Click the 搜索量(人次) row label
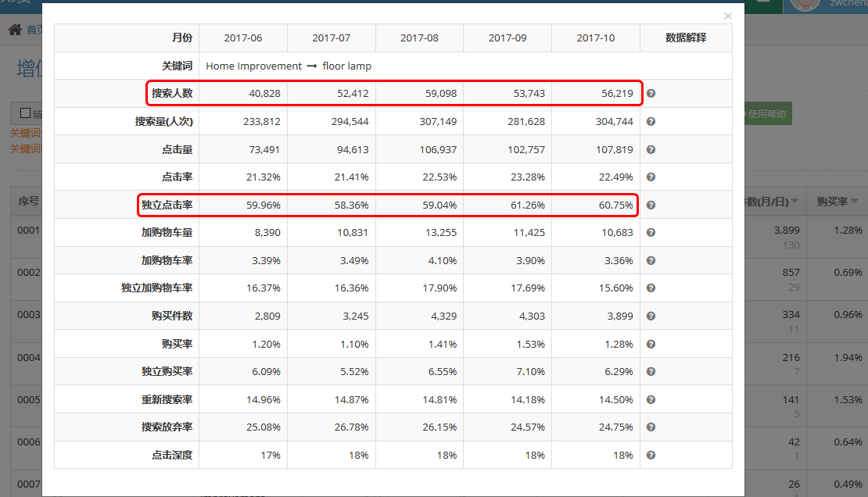868x497 pixels. [x=164, y=121]
